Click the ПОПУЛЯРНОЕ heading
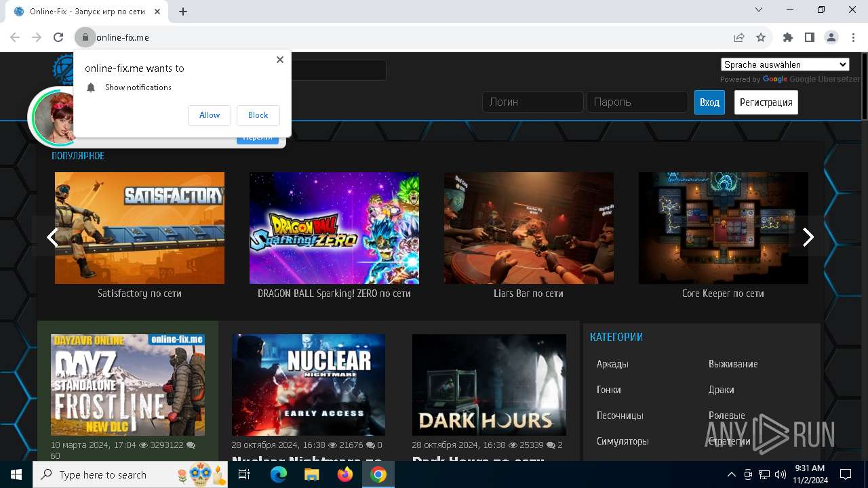The height and width of the screenshot is (488, 868). [x=78, y=156]
